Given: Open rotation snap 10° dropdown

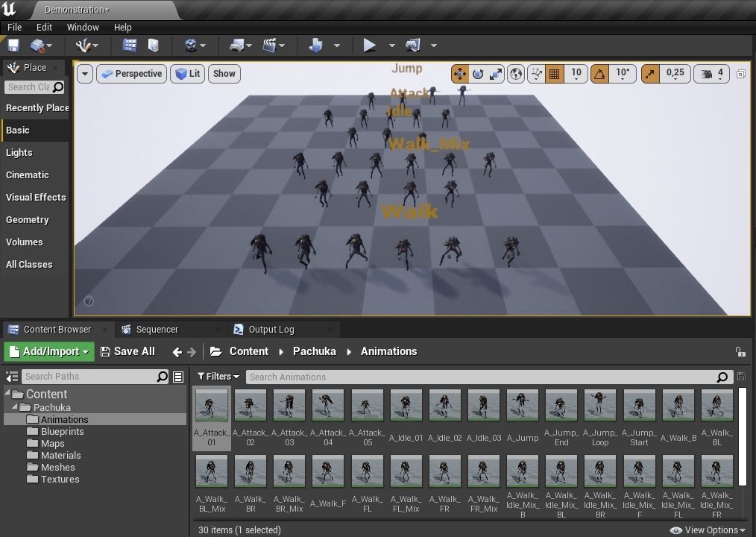Looking at the screenshot, I should point(623,74).
